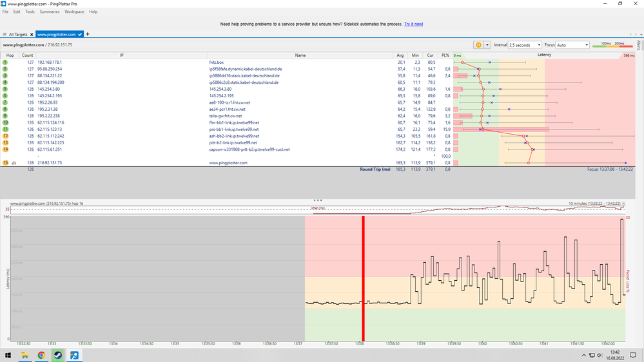The height and width of the screenshot is (362, 644).
Task: Open the Interval dropdown showing 2,5 seconds
Action: point(525,45)
